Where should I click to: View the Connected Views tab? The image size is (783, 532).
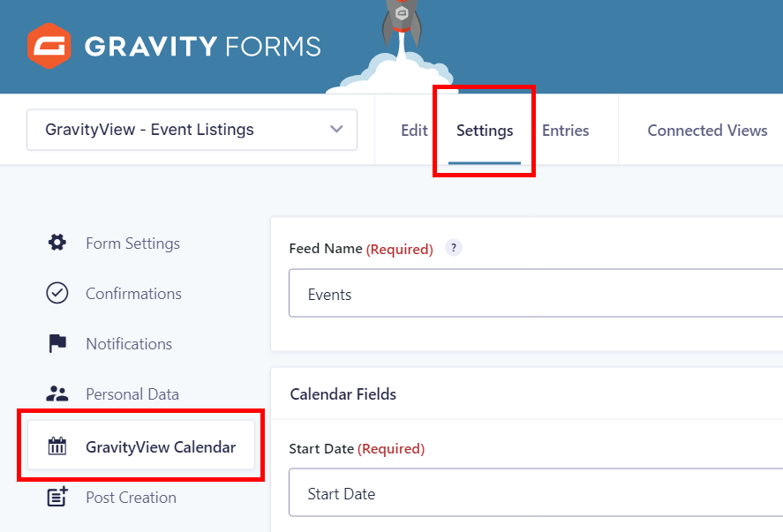[x=707, y=130]
